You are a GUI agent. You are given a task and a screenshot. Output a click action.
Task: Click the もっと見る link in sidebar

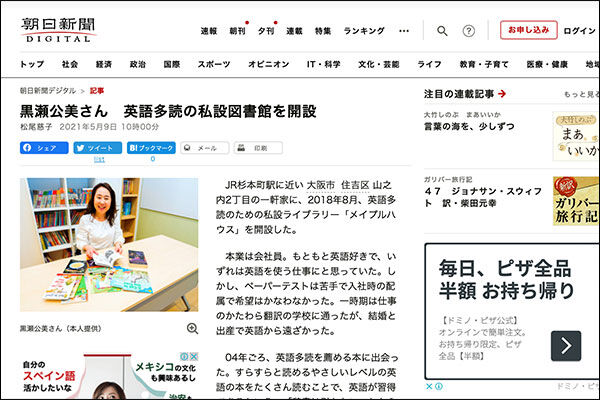[581, 94]
